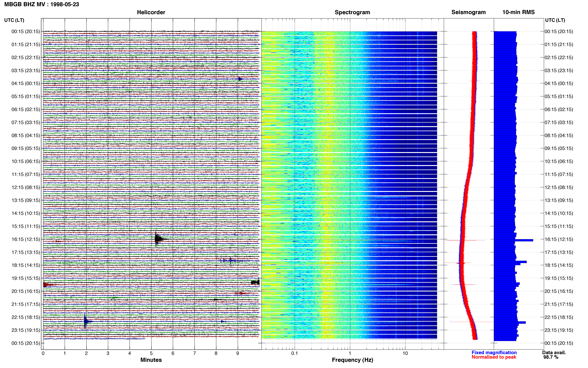Click the 'Data avail.' label

tap(554, 352)
